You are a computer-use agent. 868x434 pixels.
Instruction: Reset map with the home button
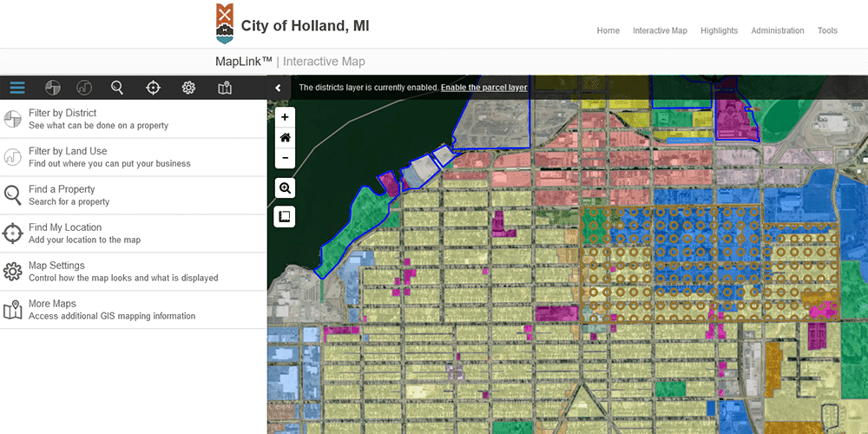point(285,137)
